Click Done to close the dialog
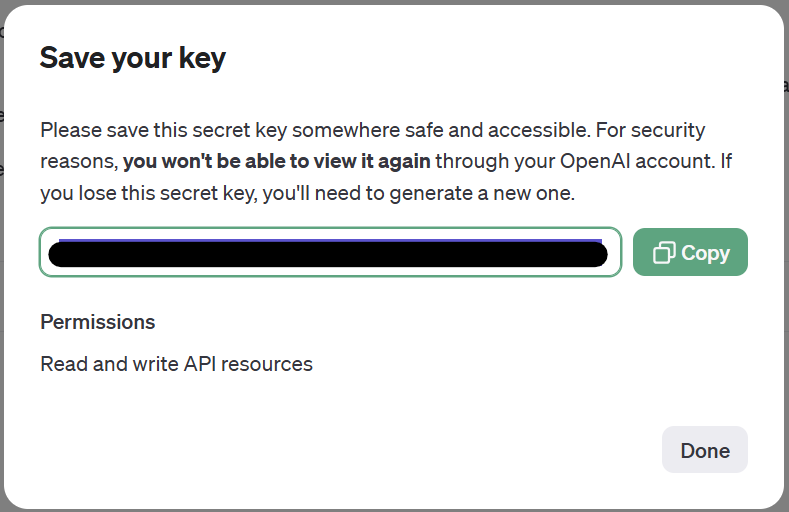Screen dimensions: 789x512 click(x=704, y=450)
